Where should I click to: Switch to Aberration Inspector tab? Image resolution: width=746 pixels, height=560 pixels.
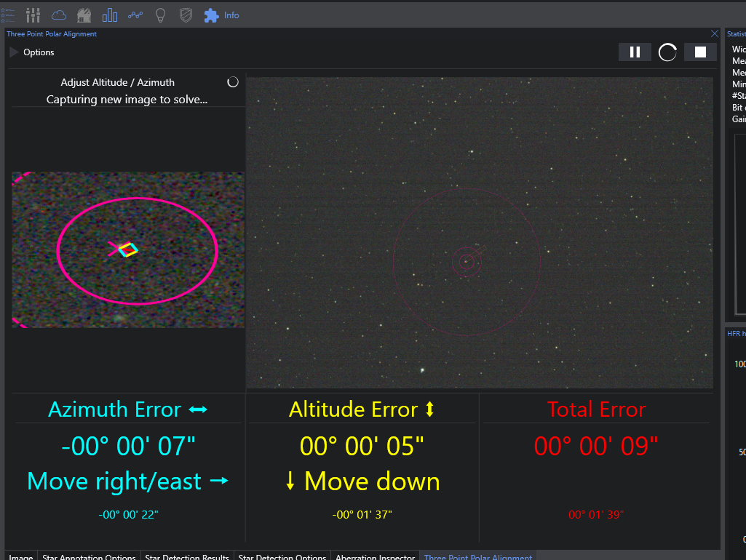coord(376,556)
